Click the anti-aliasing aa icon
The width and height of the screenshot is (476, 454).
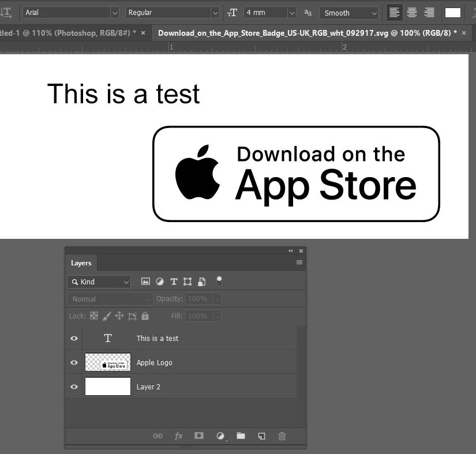click(308, 13)
